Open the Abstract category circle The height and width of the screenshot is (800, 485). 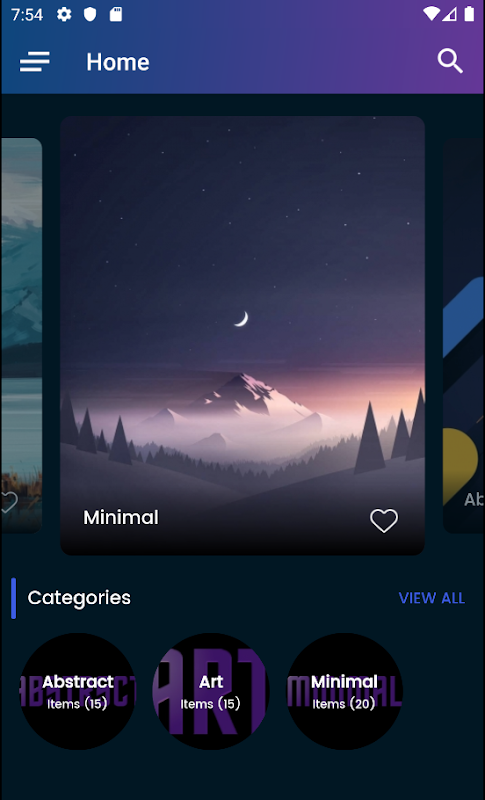[78, 691]
